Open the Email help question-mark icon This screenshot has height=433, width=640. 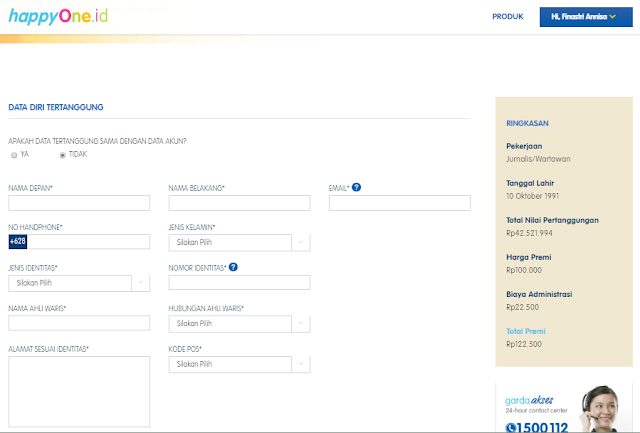coord(356,187)
